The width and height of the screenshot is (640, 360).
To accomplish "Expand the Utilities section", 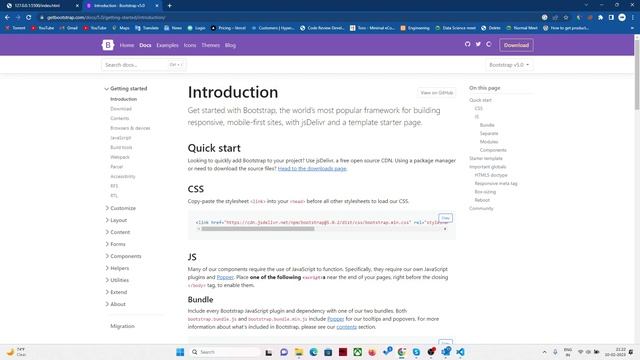I will coord(117,280).
